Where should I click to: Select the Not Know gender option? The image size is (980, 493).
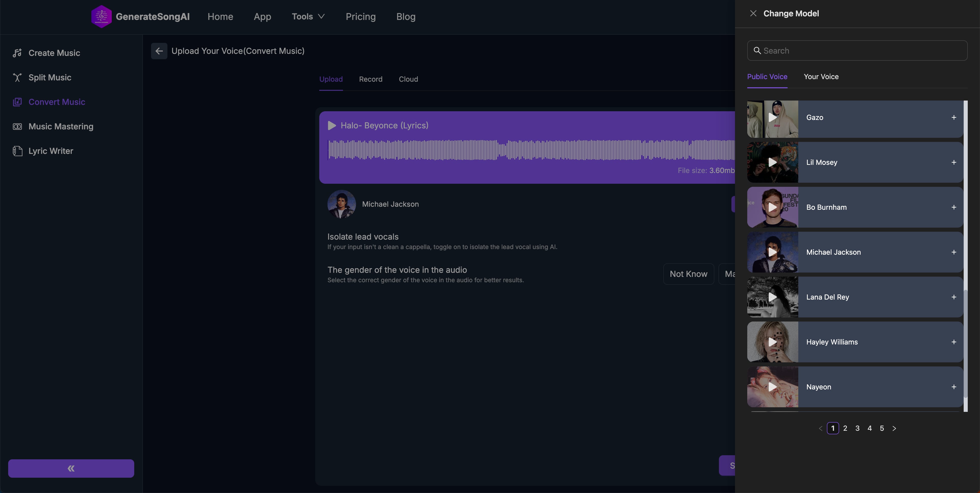click(689, 274)
